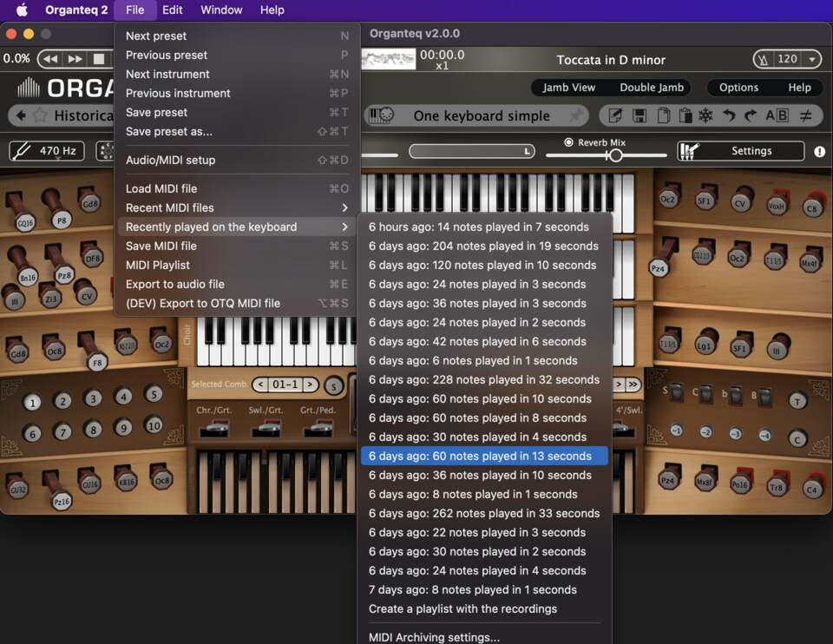Click the A/B comparison icon
The image size is (833, 644).
tap(777, 115)
